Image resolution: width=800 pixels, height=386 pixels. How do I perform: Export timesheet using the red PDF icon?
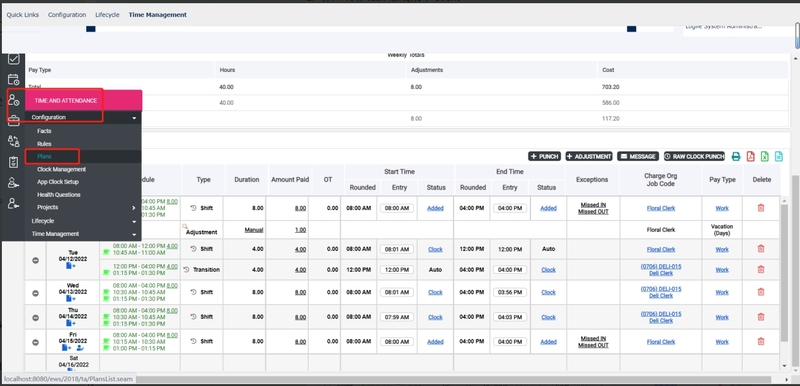pos(750,157)
